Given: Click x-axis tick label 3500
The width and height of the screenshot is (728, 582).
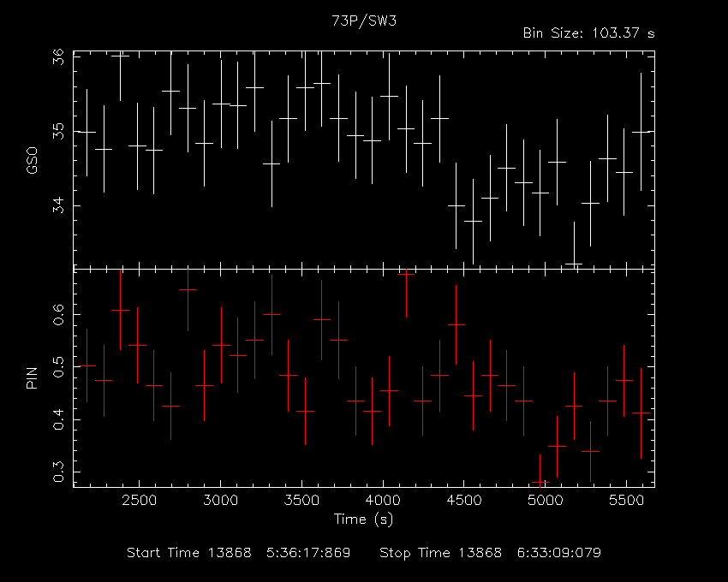Looking at the screenshot, I should tap(301, 501).
